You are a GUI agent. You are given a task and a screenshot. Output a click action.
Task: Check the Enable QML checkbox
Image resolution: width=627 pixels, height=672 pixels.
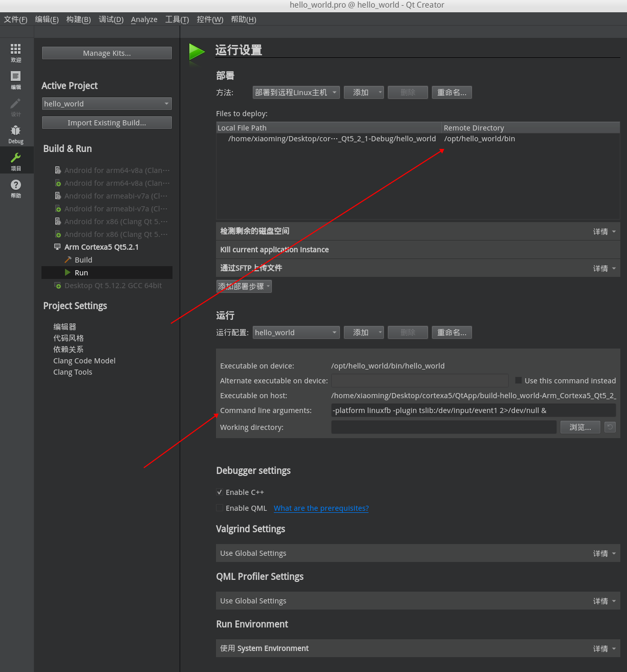pos(220,508)
